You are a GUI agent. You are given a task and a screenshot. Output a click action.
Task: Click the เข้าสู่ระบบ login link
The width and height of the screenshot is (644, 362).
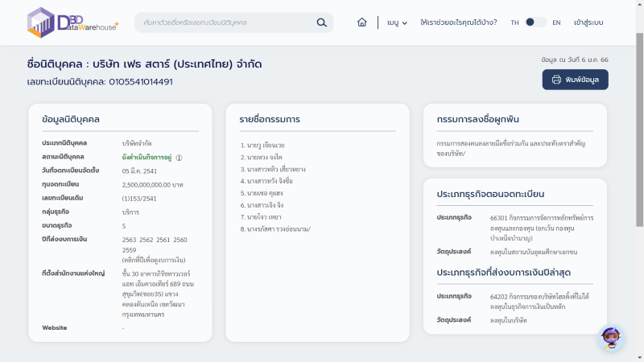click(x=589, y=23)
